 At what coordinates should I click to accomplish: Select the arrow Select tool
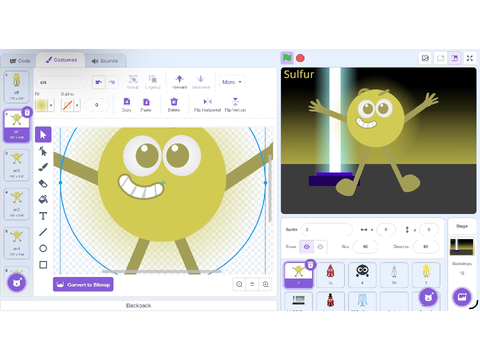tap(43, 135)
